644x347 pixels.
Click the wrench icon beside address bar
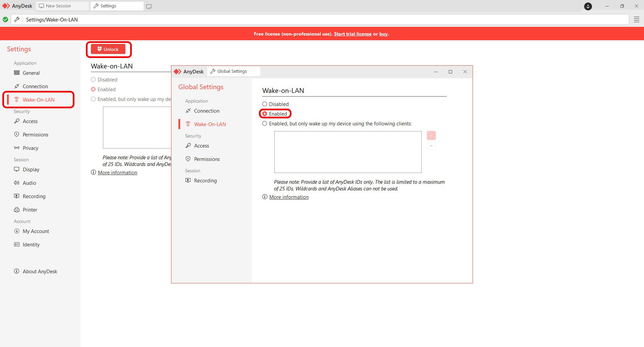[x=17, y=19]
